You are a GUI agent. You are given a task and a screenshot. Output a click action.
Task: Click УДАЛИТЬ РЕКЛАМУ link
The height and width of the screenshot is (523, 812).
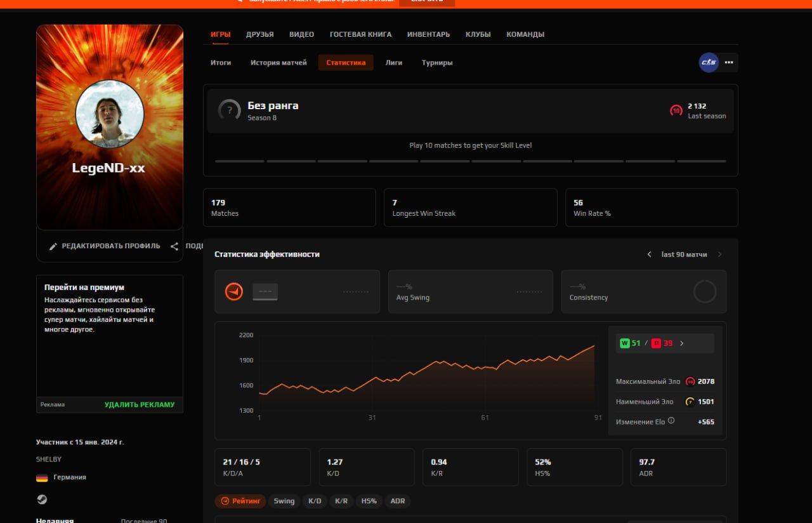coord(140,405)
